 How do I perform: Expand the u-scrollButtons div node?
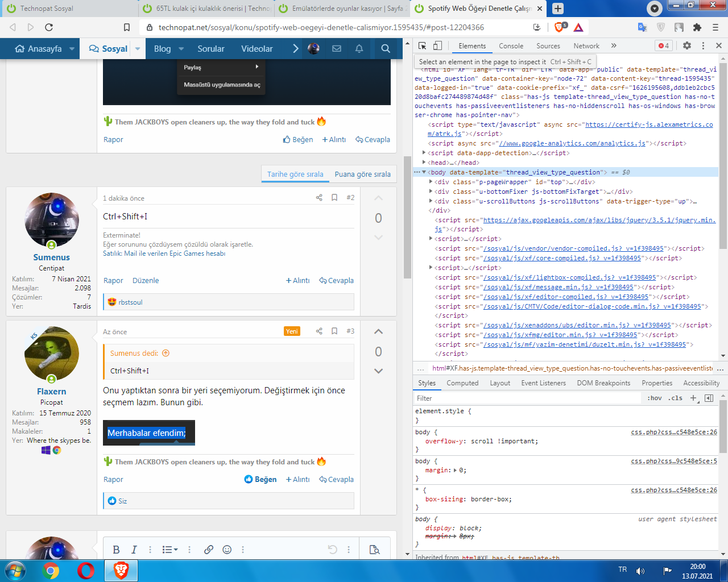tap(431, 201)
